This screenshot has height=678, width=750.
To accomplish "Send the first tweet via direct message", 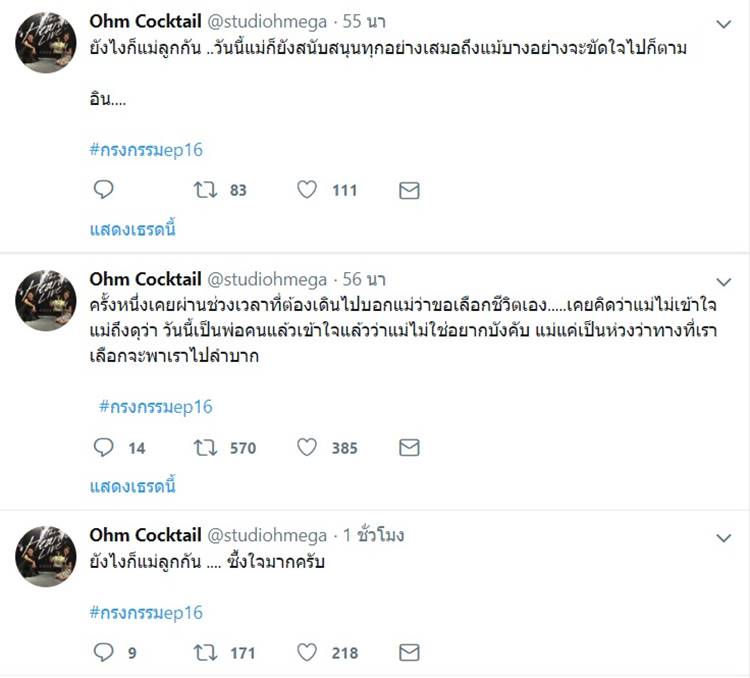I will (x=409, y=190).
